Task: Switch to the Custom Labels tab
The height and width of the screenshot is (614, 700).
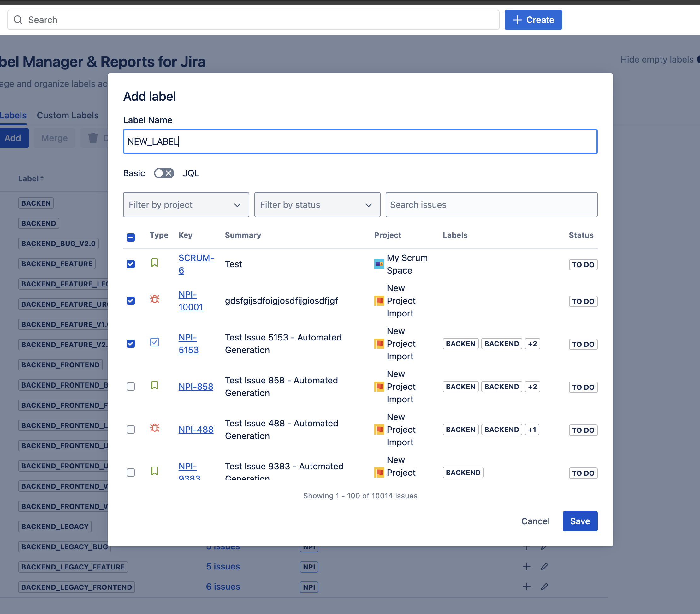Action: coord(68,116)
